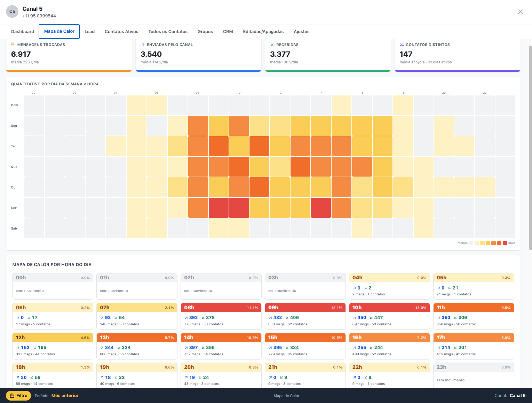Close the Canal 5 panel

pyautogui.click(x=520, y=12)
